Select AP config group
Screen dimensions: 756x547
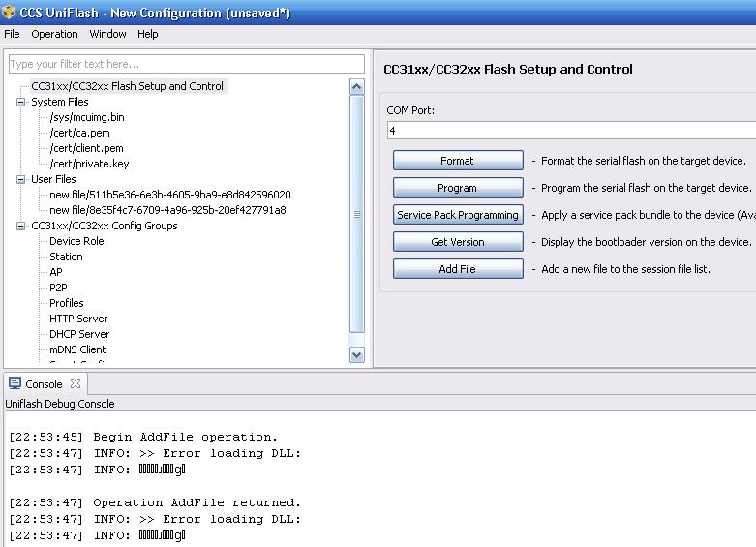[56, 272]
